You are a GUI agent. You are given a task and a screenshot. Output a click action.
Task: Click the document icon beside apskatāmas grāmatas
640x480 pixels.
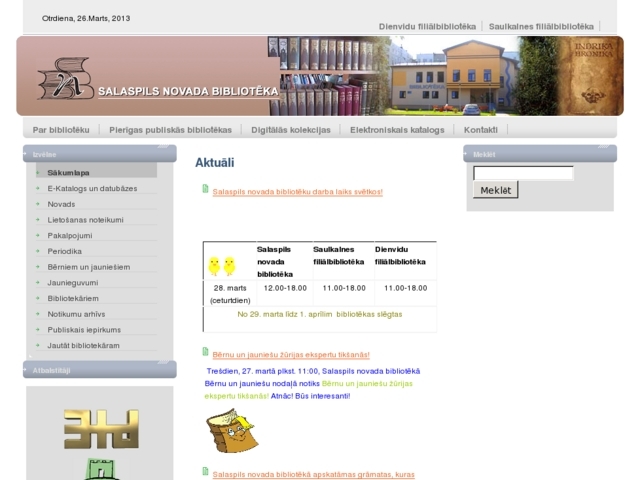(x=205, y=472)
